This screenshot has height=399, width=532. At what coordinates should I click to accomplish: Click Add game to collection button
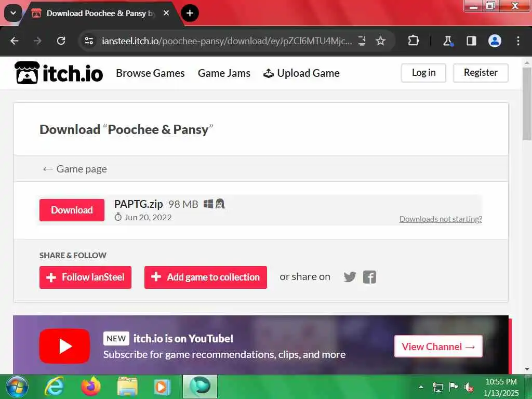(206, 277)
